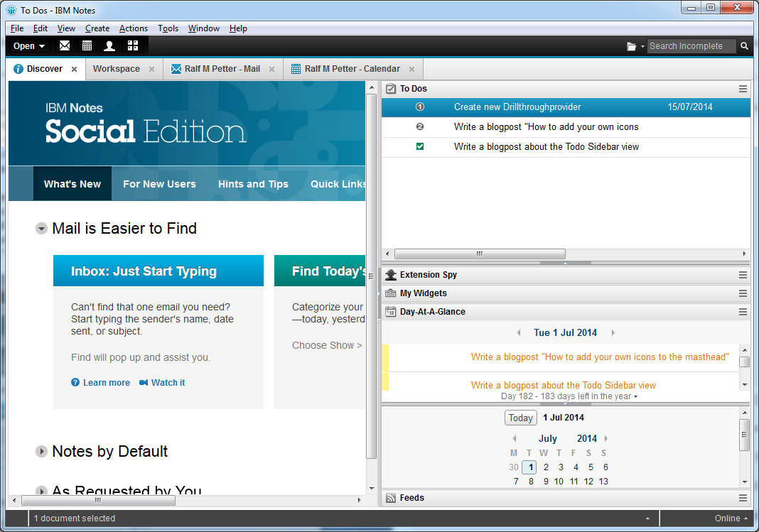Expand the Notes by Default section
Image resolution: width=759 pixels, height=532 pixels.
click(x=41, y=452)
